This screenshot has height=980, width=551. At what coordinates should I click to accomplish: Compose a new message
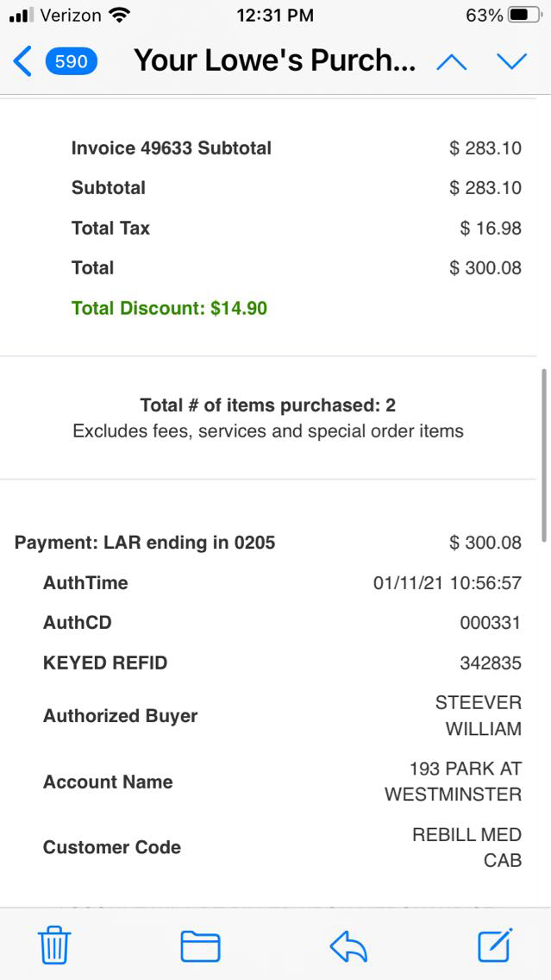496,945
